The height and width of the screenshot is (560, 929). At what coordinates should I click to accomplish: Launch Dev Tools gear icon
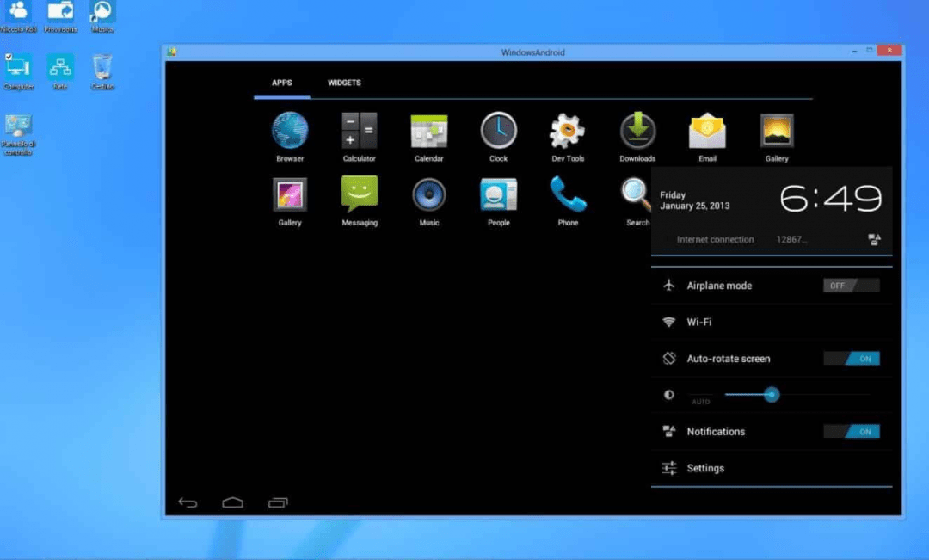[x=568, y=132]
